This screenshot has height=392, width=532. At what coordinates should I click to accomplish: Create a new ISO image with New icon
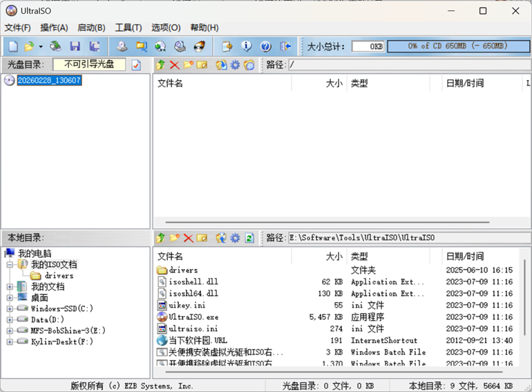pyautogui.click(x=13, y=46)
